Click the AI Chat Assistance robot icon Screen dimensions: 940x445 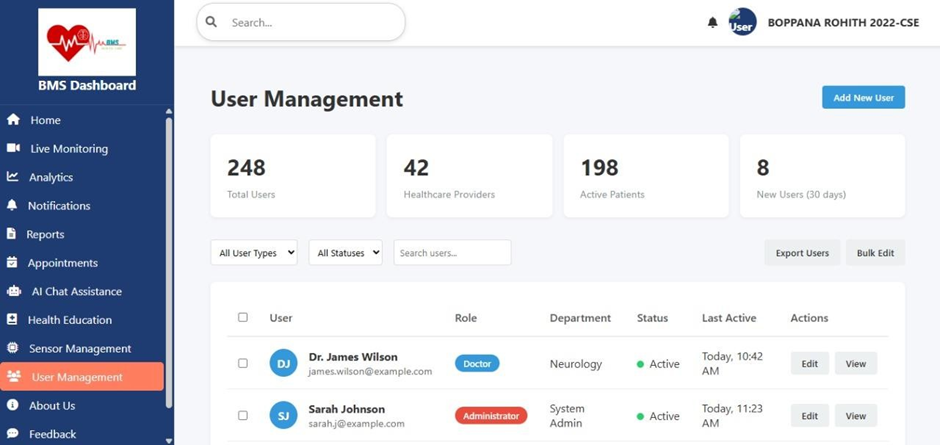click(x=13, y=291)
